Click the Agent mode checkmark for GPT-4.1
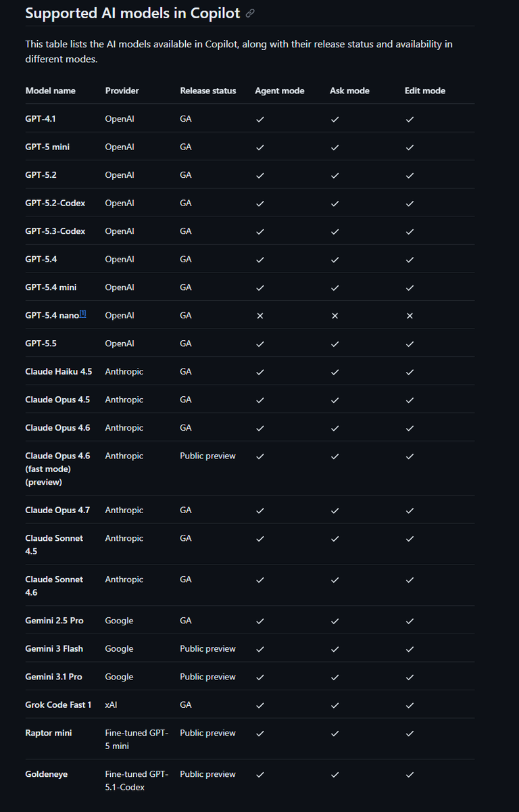This screenshot has height=812, width=519. 260,119
